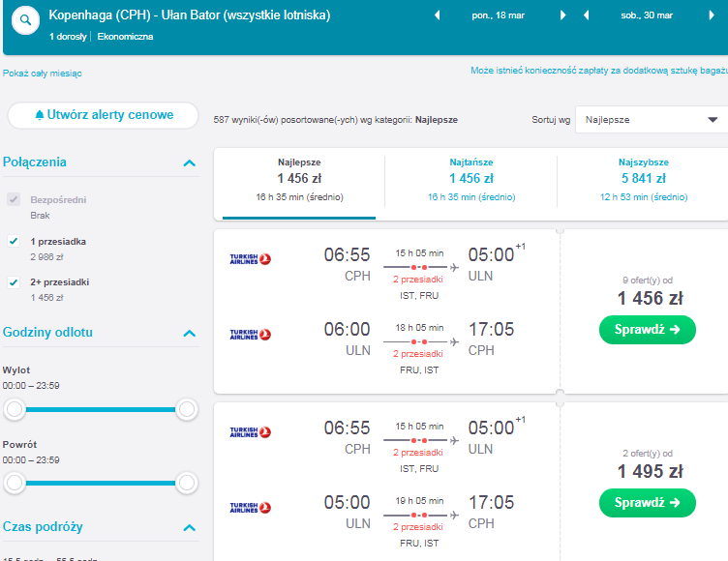Uncheck the 2+ przesiadki checkbox
Screen dimensions: 728x561
coord(14,282)
